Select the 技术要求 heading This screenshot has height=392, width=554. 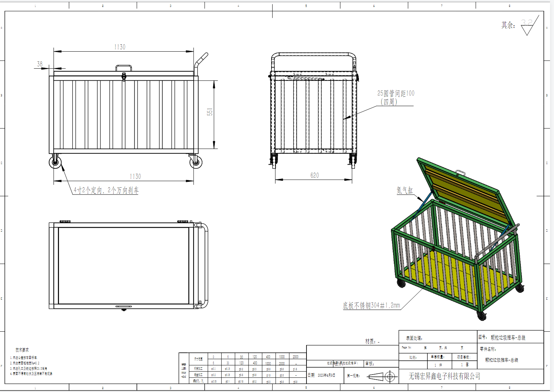click(22, 350)
